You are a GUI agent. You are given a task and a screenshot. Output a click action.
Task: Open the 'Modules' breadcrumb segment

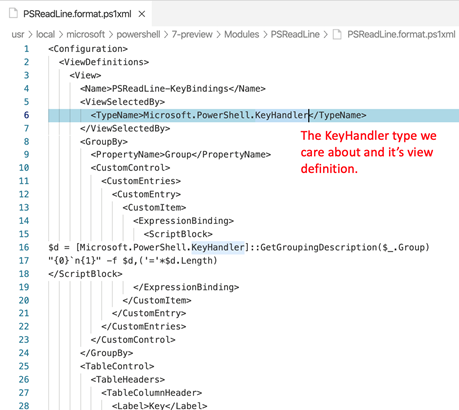pos(242,34)
